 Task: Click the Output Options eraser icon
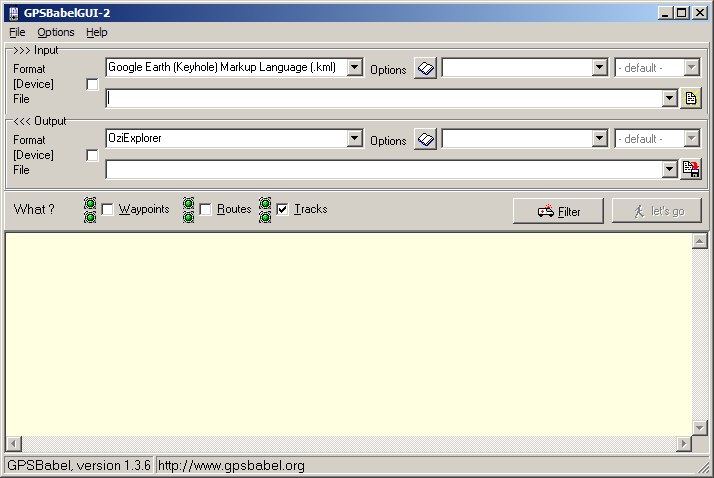click(425, 139)
